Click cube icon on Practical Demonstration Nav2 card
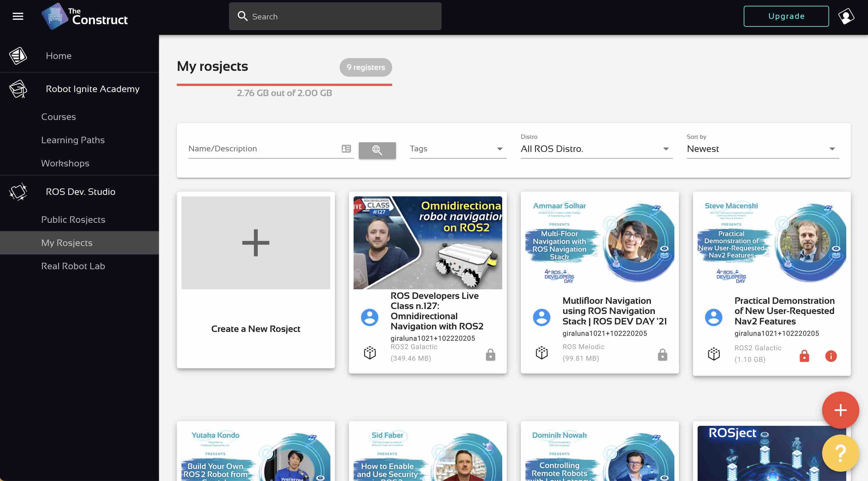868x481 pixels. 713,354
